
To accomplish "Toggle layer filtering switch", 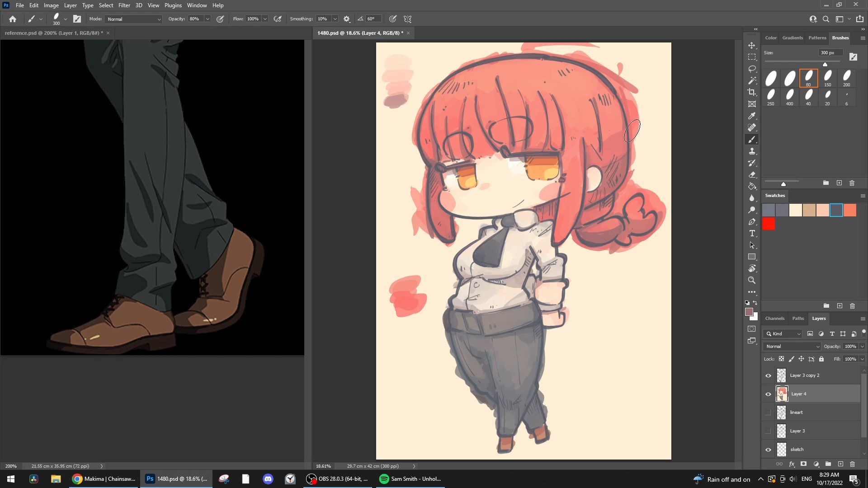I will pyautogui.click(x=863, y=333).
